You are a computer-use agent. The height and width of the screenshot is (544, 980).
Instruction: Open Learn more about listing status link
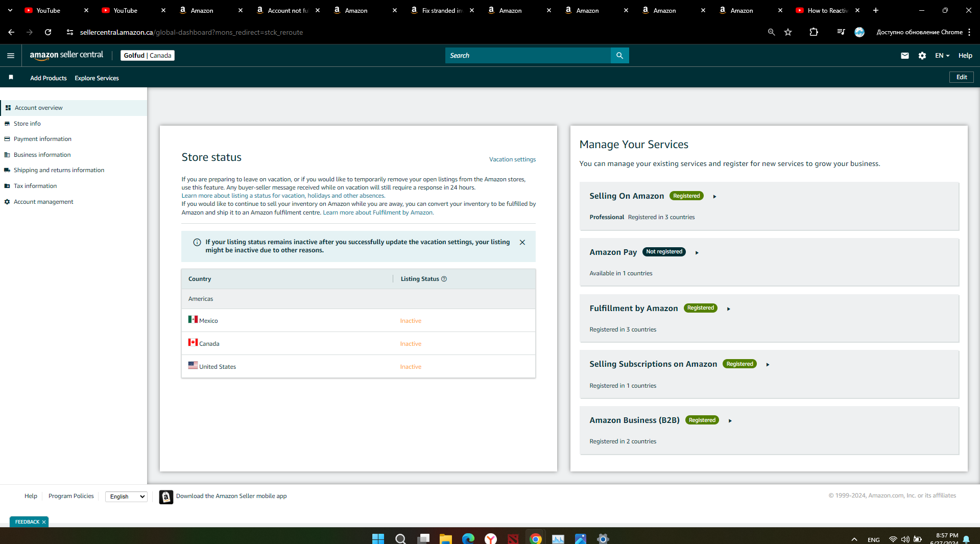283,196
